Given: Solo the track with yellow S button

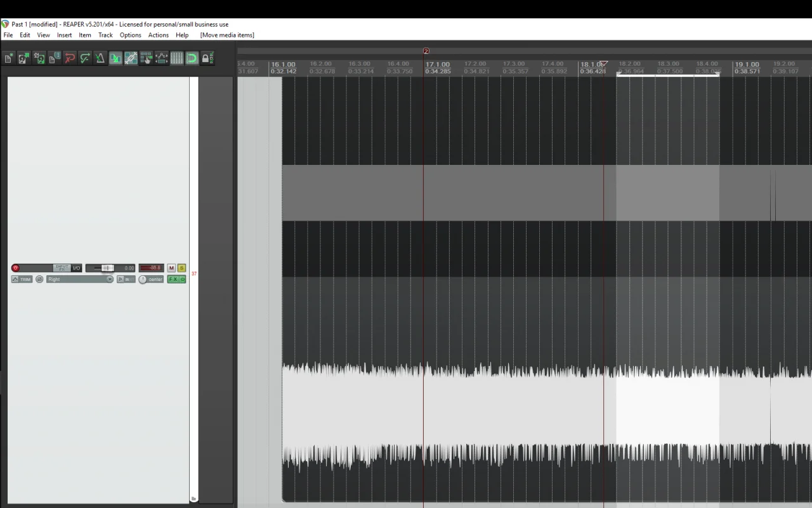Looking at the screenshot, I should [x=181, y=268].
